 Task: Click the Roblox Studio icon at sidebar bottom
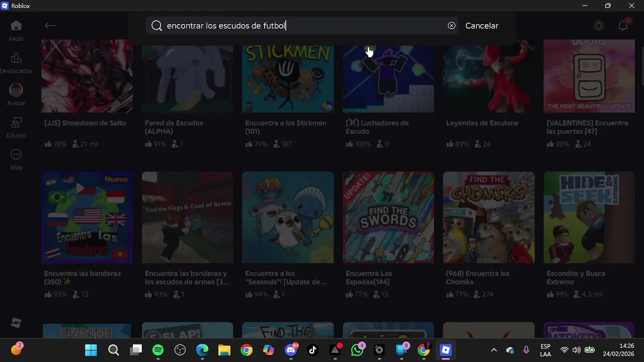tap(16, 323)
